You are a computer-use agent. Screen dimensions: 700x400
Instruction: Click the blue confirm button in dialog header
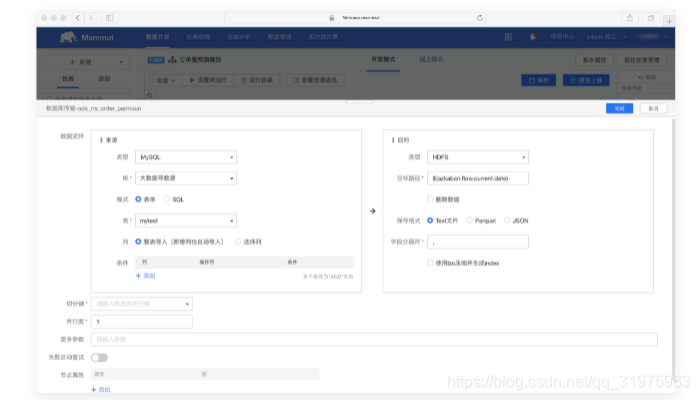point(619,108)
